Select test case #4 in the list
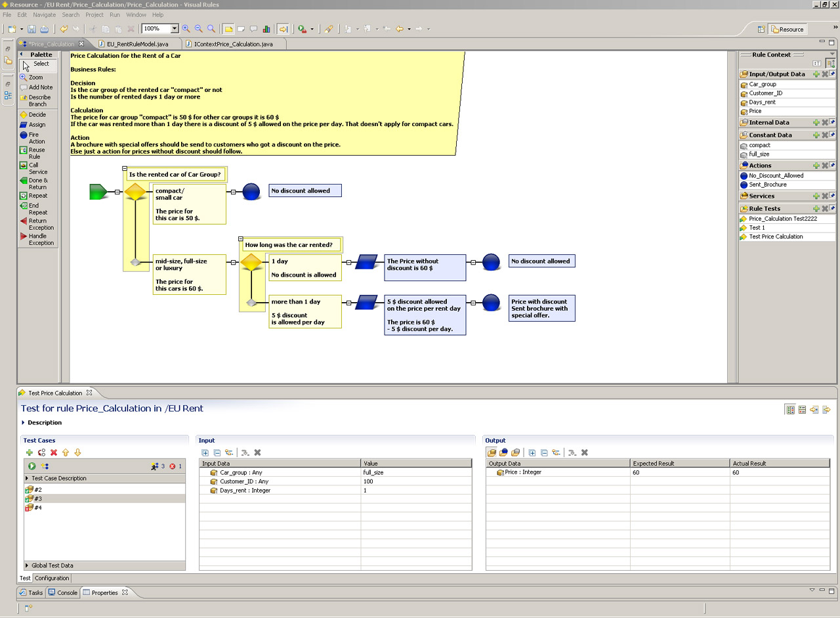840x618 pixels. click(37, 508)
